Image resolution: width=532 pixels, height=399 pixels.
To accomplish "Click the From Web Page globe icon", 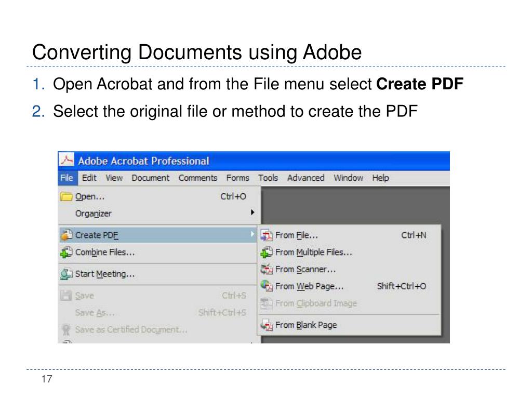I will tap(267, 286).
